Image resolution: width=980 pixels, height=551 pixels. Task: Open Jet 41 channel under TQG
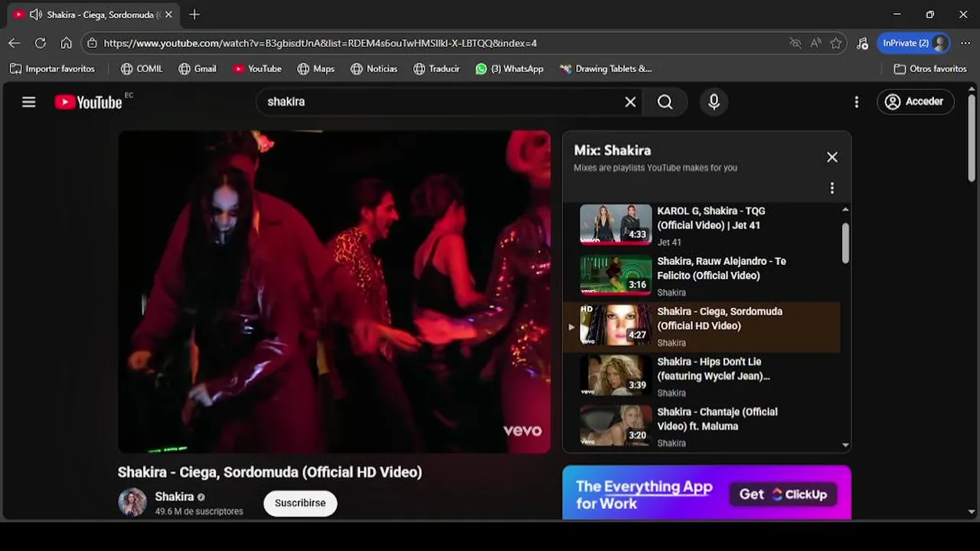pos(669,242)
